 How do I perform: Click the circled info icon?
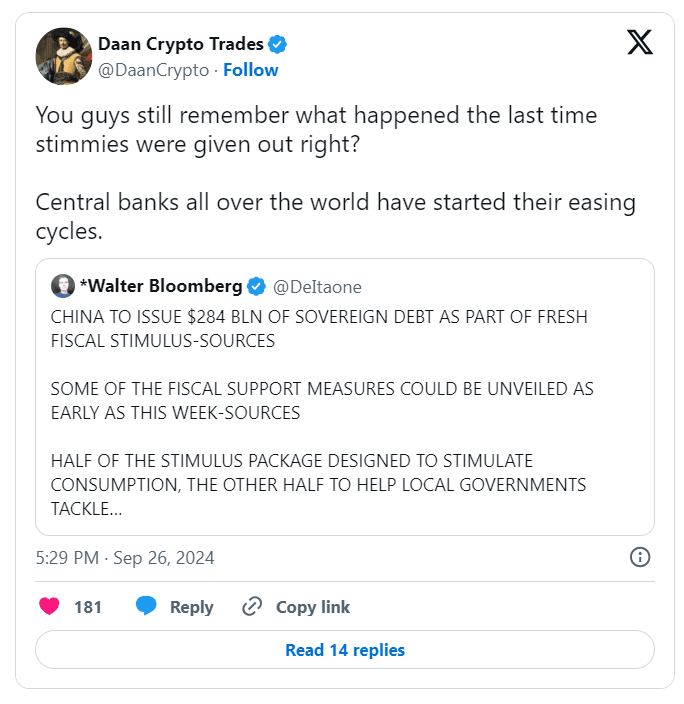pos(640,557)
